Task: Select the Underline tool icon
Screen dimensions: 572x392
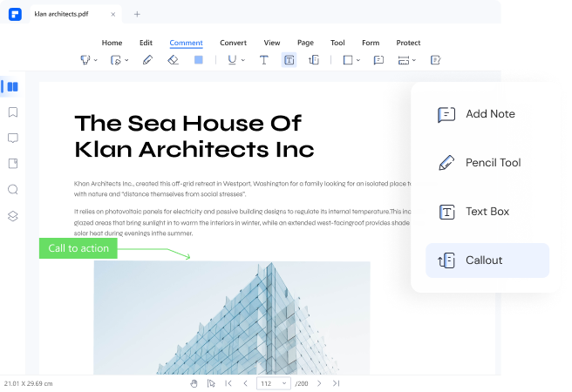Action: tap(232, 60)
